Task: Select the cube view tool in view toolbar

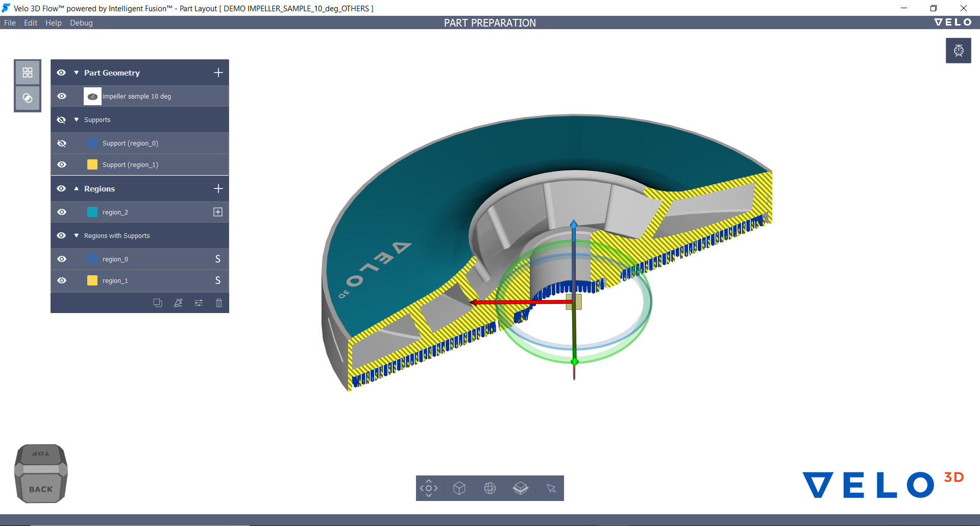Action: 459,488
